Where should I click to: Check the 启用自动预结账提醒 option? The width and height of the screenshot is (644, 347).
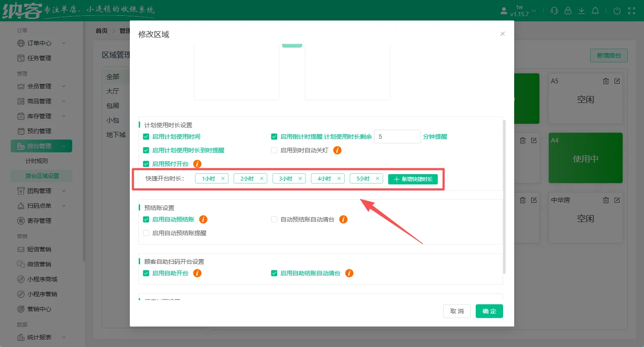(x=146, y=233)
